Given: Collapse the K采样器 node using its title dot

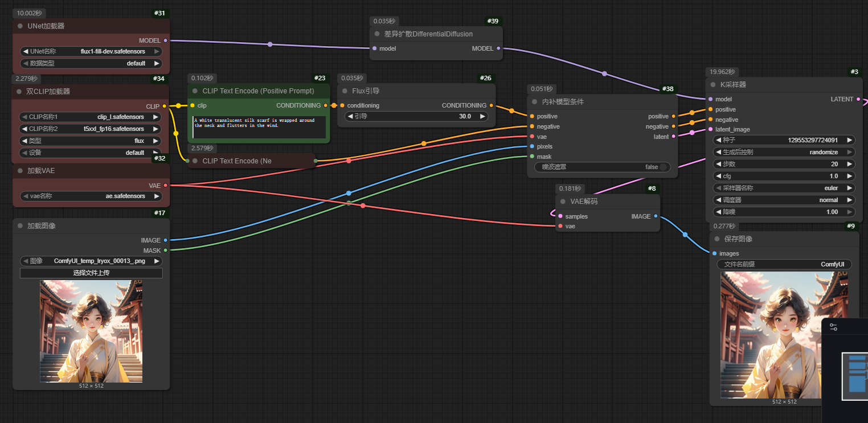Looking at the screenshot, I should pyautogui.click(x=713, y=85).
